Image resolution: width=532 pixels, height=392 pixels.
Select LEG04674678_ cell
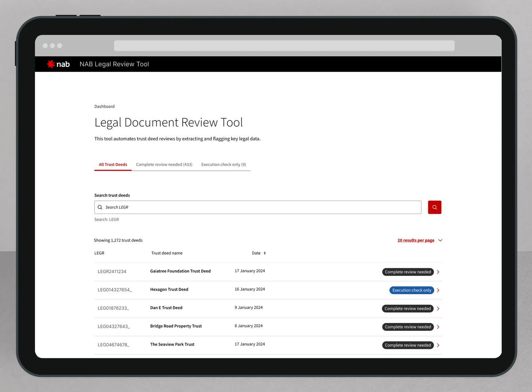tap(113, 345)
